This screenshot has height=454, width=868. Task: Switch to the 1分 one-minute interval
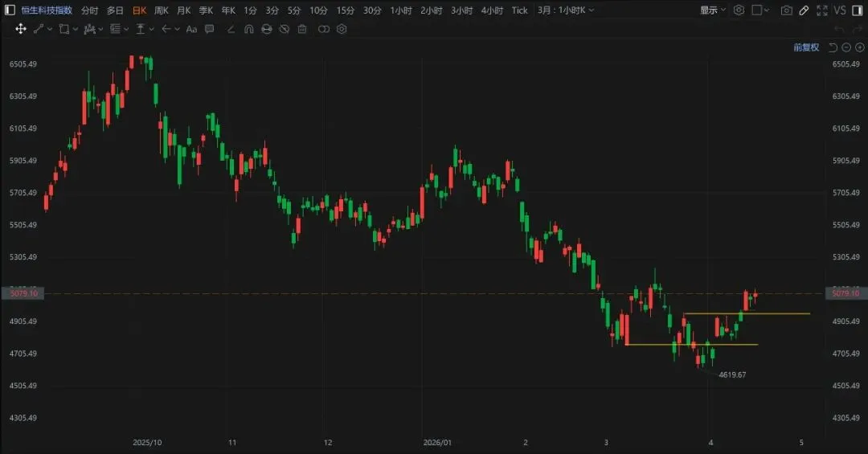pos(250,10)
